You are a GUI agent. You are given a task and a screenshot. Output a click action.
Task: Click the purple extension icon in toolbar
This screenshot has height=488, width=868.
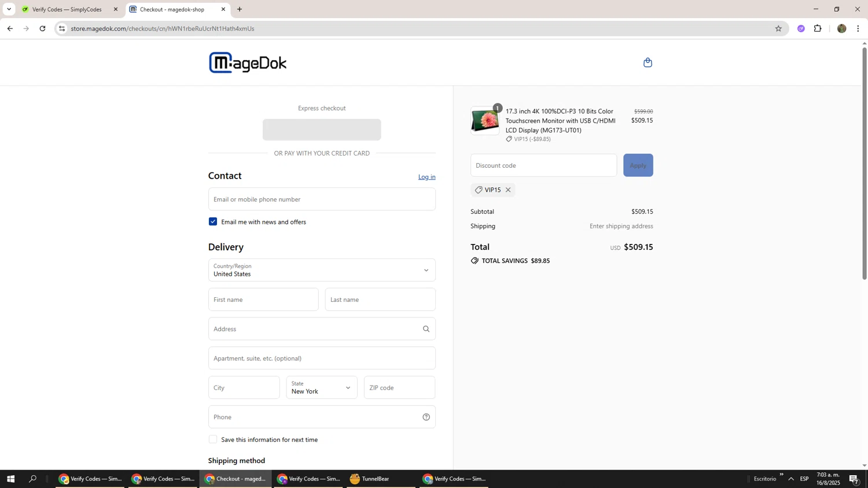click(x=801, y=28)
